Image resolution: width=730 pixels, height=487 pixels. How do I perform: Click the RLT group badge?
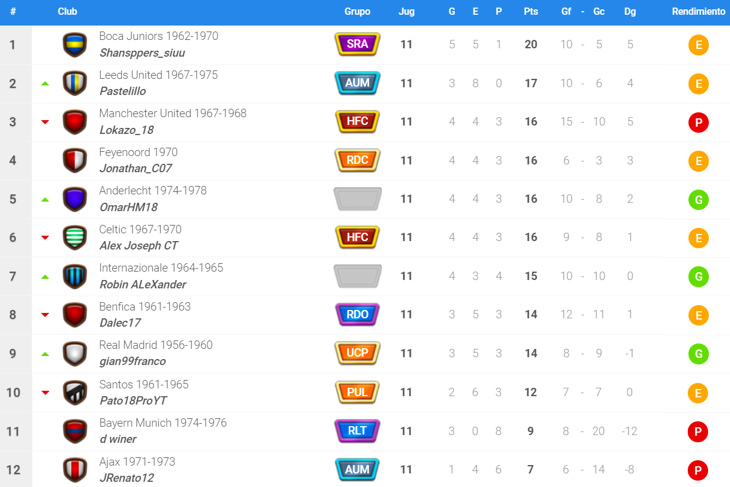357,431
